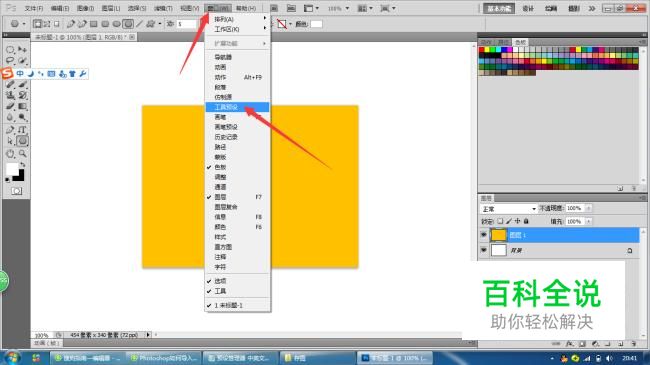Viewport: 650px width, 365px height.
Task: Select the Clone Stamp tool
Action: (10, 95)
